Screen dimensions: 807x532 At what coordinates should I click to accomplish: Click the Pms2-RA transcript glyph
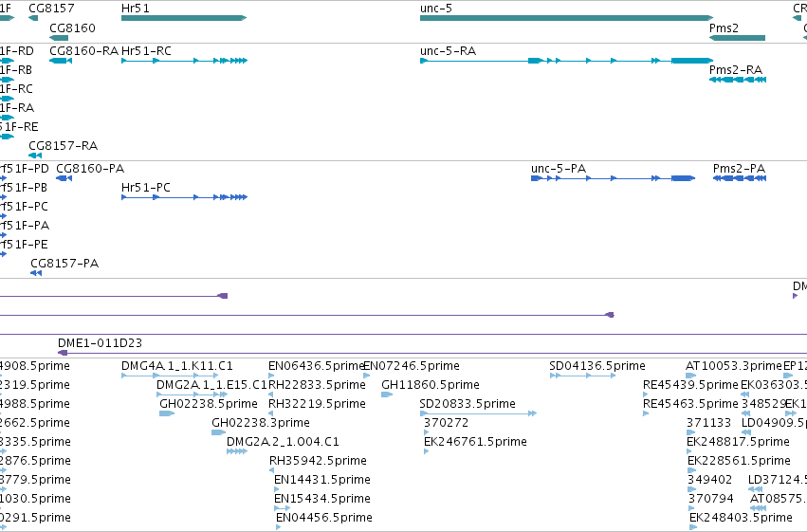738,80
